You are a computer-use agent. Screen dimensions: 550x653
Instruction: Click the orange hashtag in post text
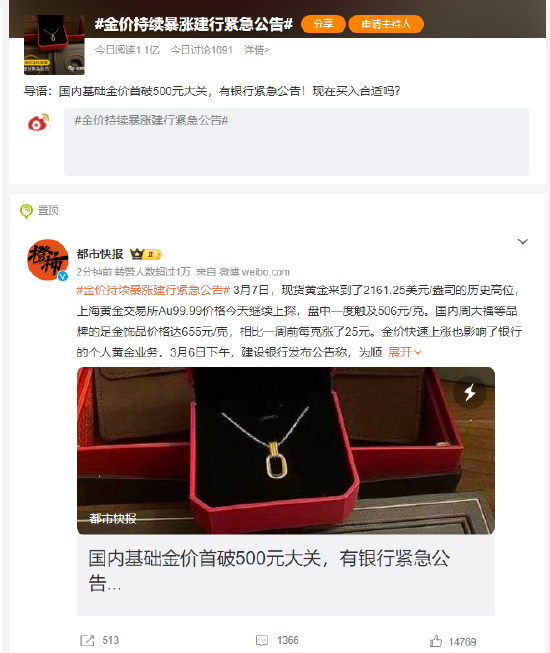(153, 290)
